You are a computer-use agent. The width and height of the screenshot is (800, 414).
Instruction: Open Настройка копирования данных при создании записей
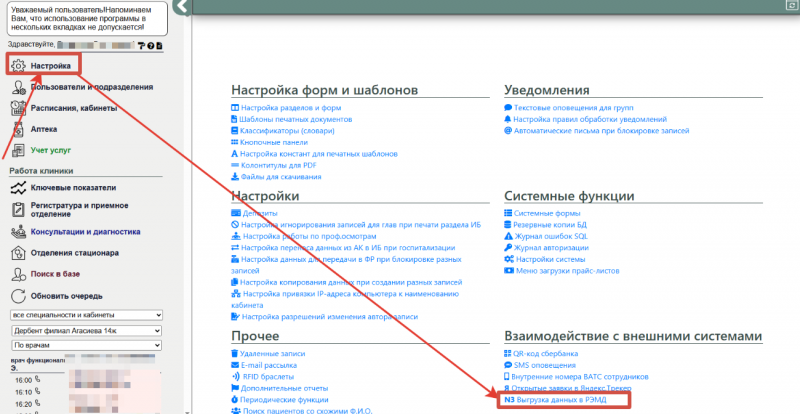point(351,282)
